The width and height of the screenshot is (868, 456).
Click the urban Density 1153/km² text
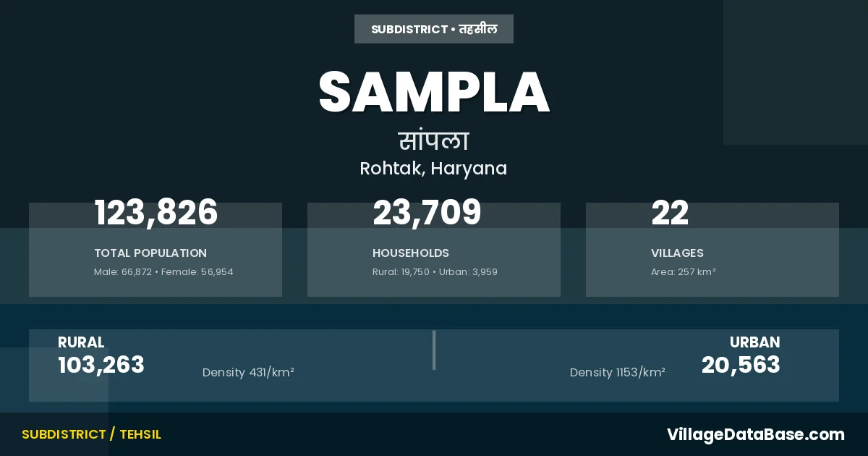point(617,373)
